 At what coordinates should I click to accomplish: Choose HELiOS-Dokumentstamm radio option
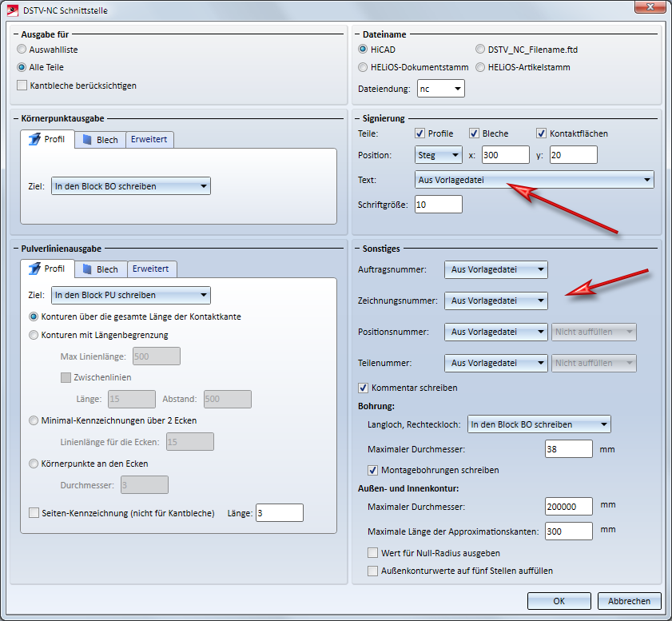[x=363, y=67]
